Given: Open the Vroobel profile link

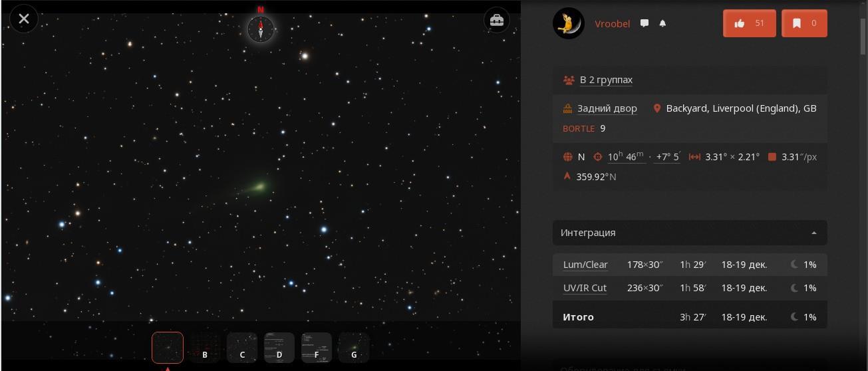Looking at the screenshot, I should click(612, 23).
